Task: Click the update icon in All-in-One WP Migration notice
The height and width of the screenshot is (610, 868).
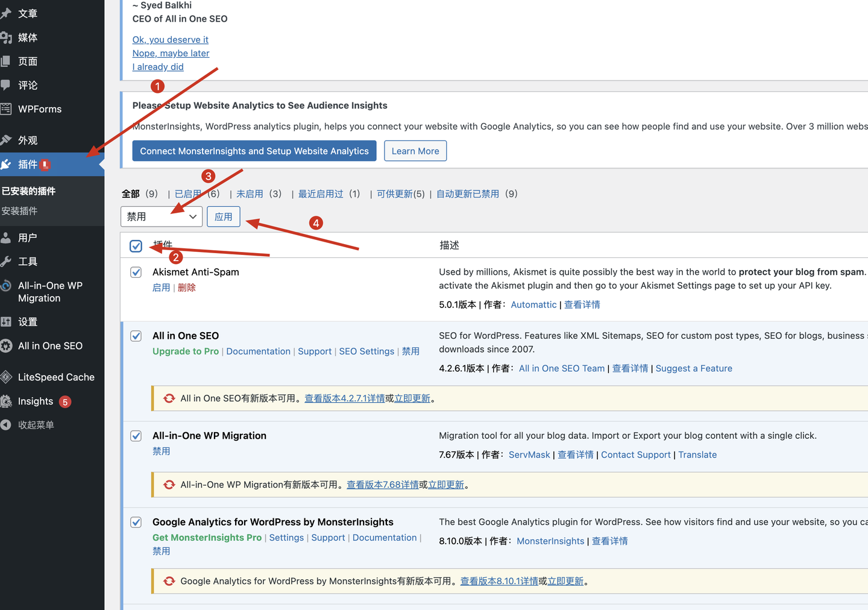Action: coord(169,485)
